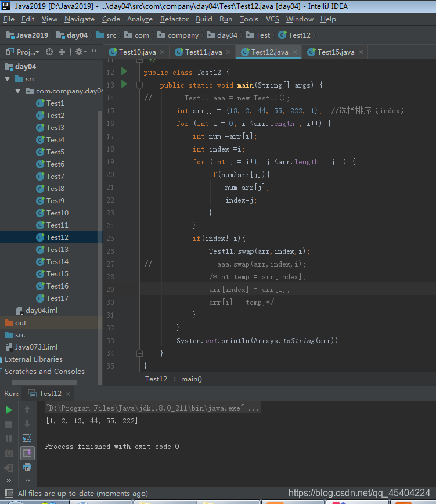Click the tool window toggle in status bar corner
The height and width of the screenshot is (504, 436).
(x=9, y=494)
